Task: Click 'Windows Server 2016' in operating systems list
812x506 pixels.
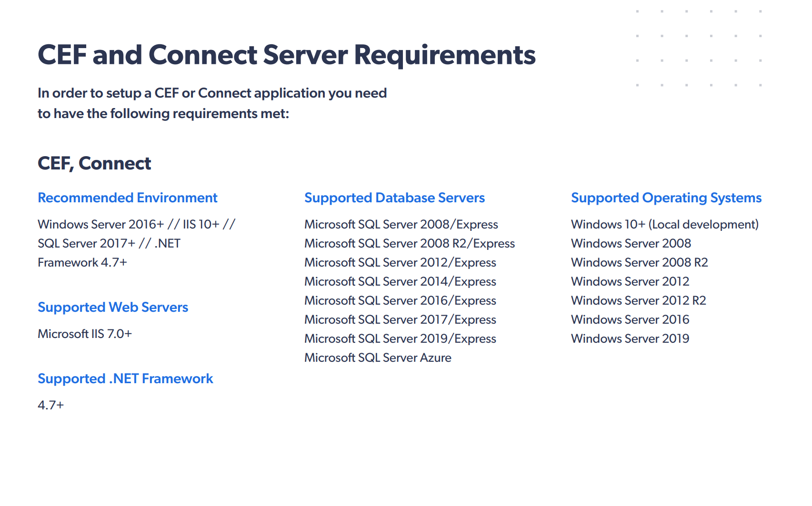Action: tap(630, 319)
